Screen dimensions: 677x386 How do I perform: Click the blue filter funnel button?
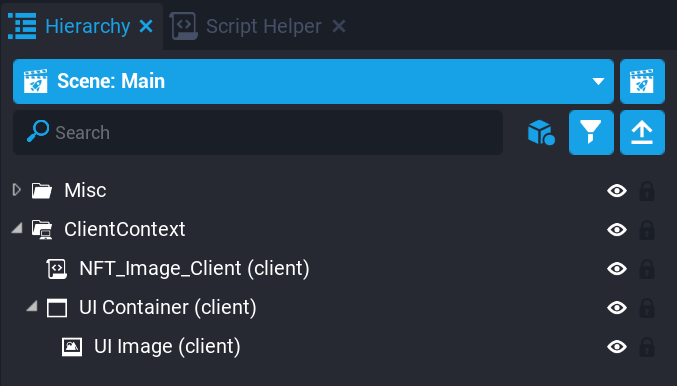tap(591, 132)
